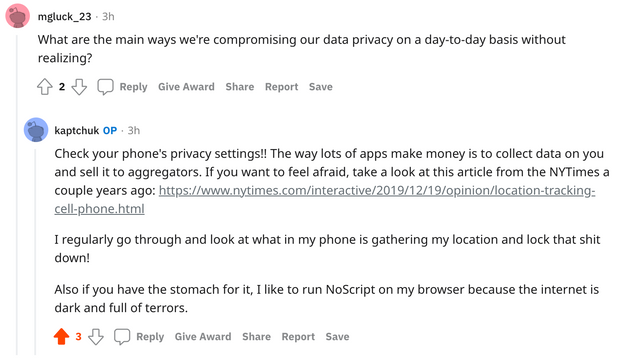The image size is (636, 363).
Task: Downvote mgluck_23's comment
Action: click(79, 87)
